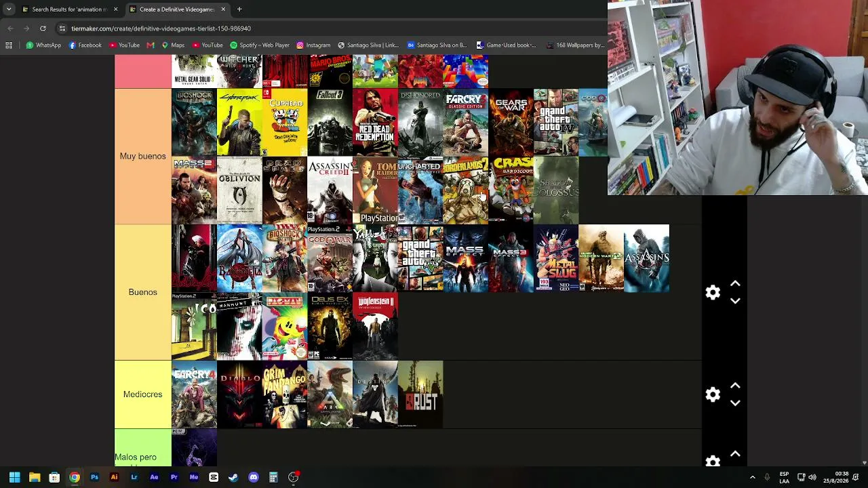Open the Instagram bookmark
The height and width of the screenshot is (488, 868).
pos(313,45)
